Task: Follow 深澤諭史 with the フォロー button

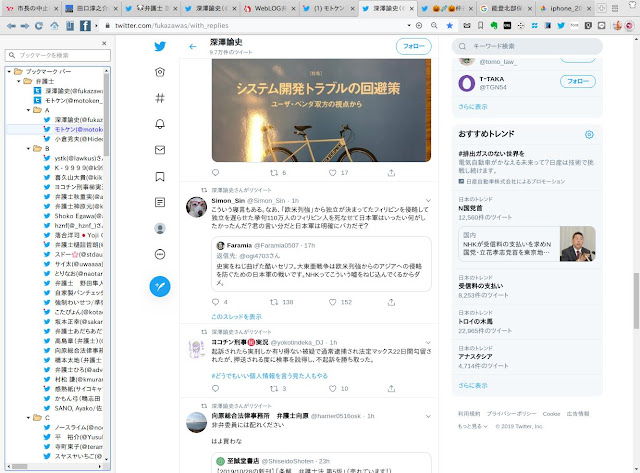Action: pos(413,47)
